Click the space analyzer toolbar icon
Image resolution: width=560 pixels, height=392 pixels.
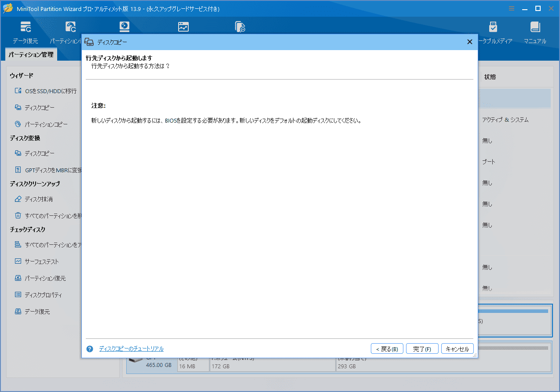pyautogui.click(x=183, y=26)
